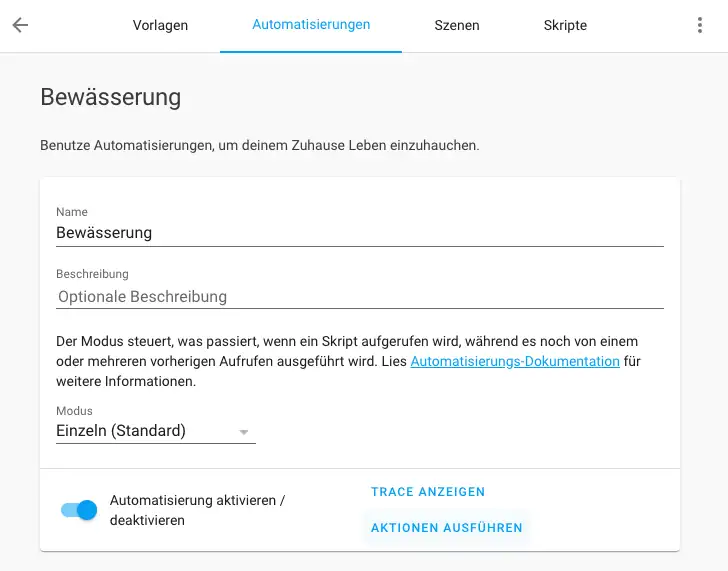Click the Name field containing Bewässerung
The width and height of the screenshot is (728, 571).
[359, 233]
